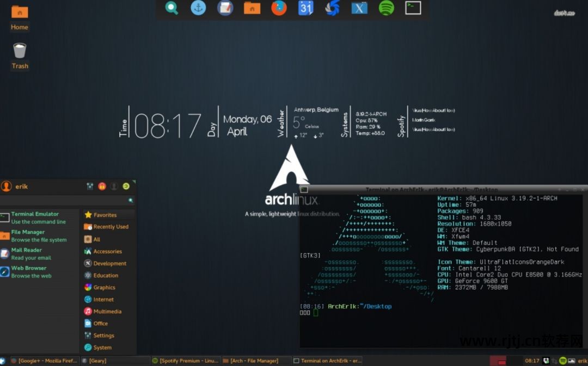Open the Graphics category
Viewport: 588px width, 366px height.
tap(109, 287)
